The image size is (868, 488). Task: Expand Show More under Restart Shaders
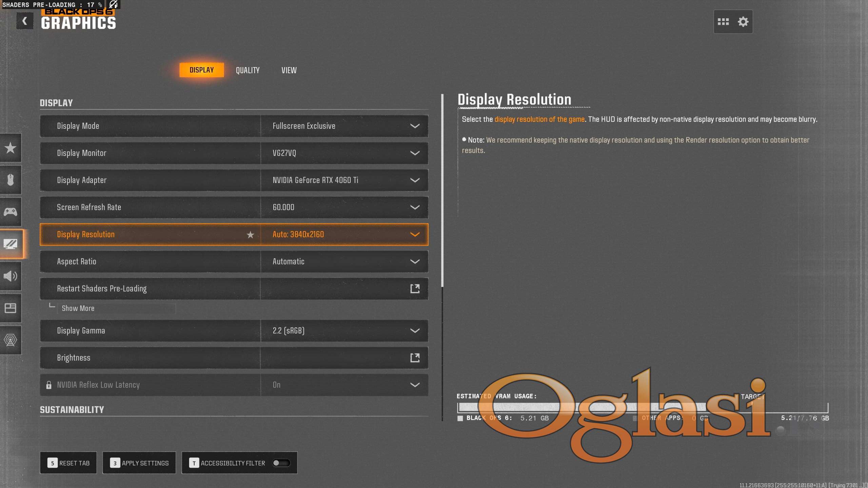pyautogui.click(x=78, y=308)
